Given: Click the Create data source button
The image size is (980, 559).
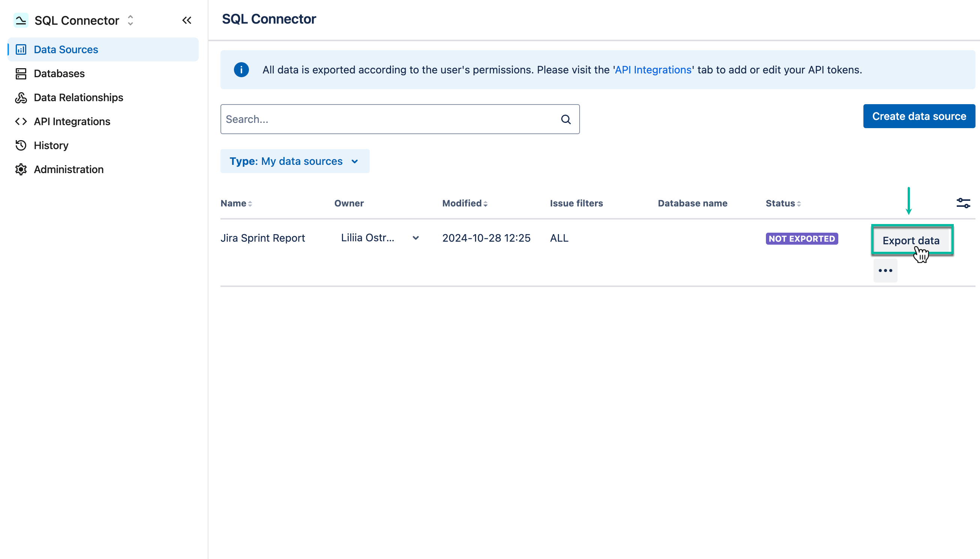Looking at the screenshot, I should tap(919, 116).
